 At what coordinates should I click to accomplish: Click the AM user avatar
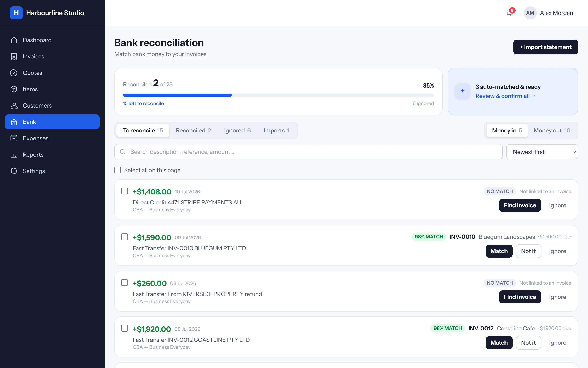[x=530, y=13]
